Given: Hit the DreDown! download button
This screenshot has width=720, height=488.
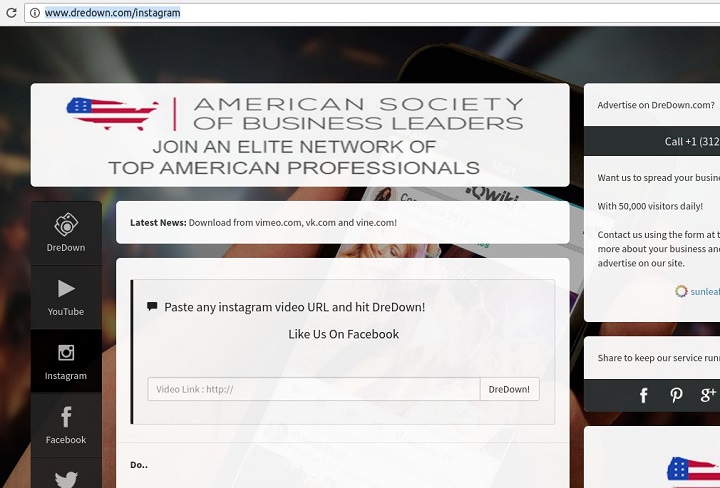Looking at the screenshot, I should coord(509,389).
